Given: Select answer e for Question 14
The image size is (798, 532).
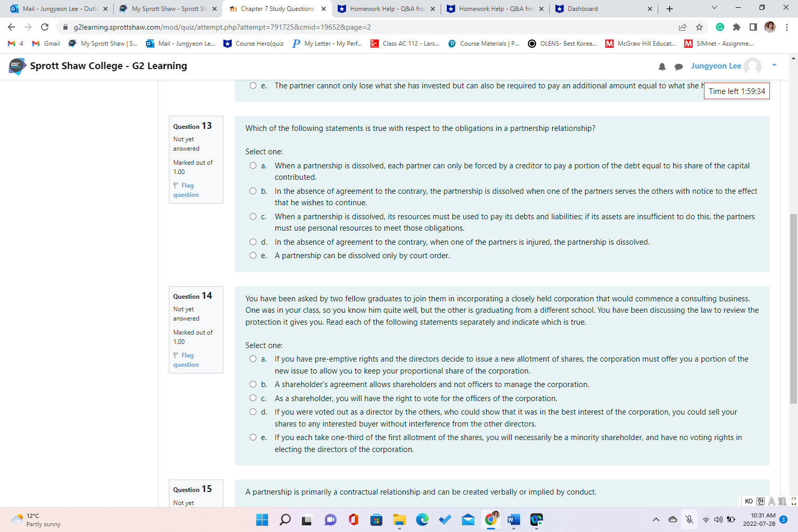Looking at the screenshot, I should (252, 437).
